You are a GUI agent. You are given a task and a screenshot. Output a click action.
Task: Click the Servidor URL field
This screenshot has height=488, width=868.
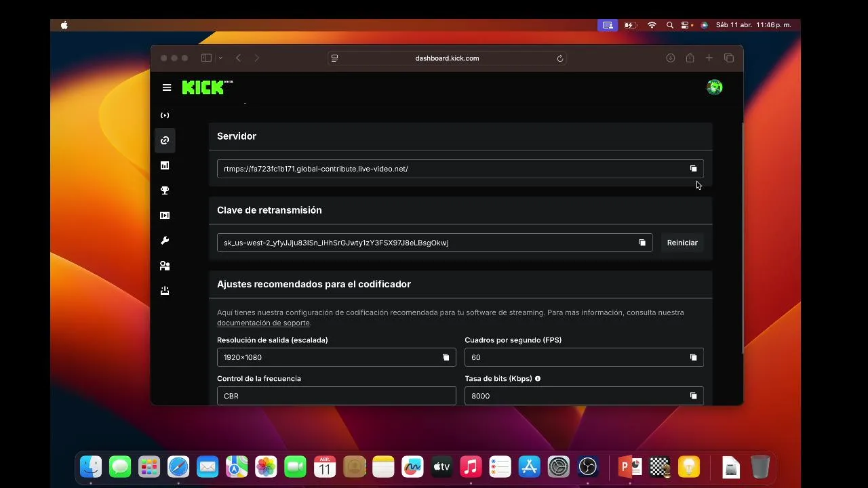click(x=460, y=169)
